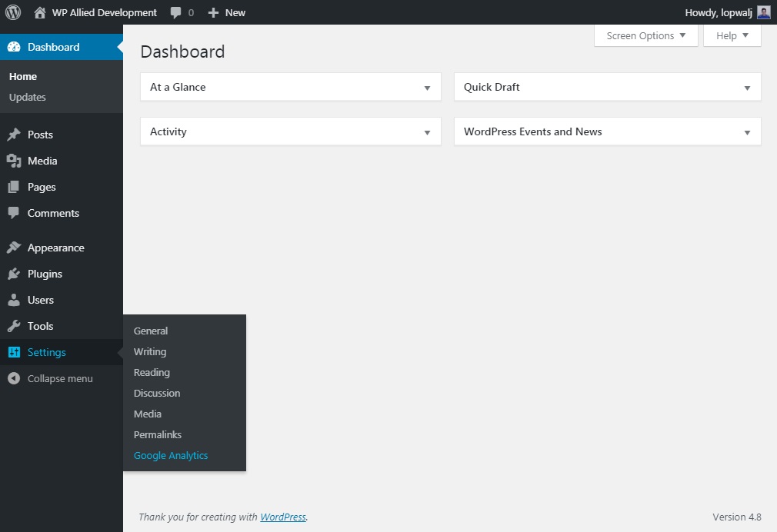Expand the At a Glance panel arrow
Viewport: 777px width, 532px height.
pos(427,88)
